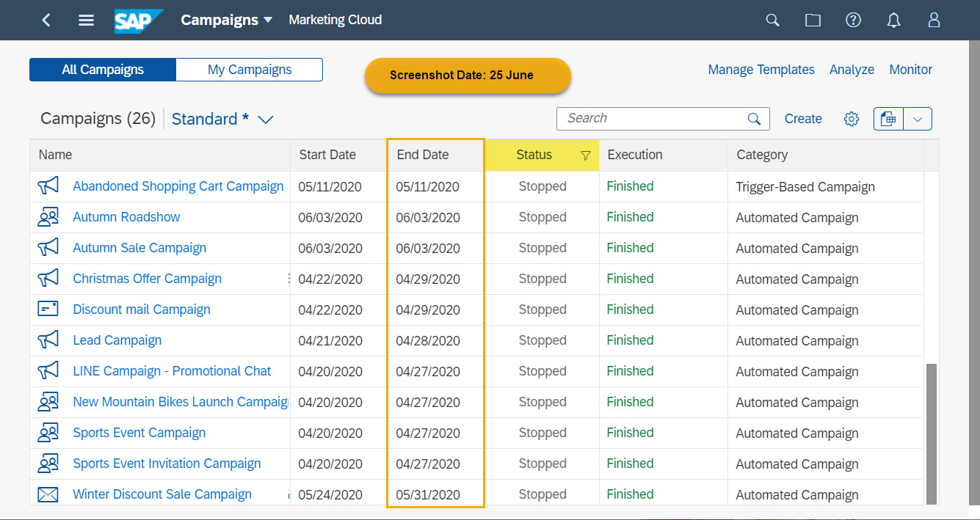Open Autumn Sale Campaign link
980x520 pixels.
pos(139,248)
